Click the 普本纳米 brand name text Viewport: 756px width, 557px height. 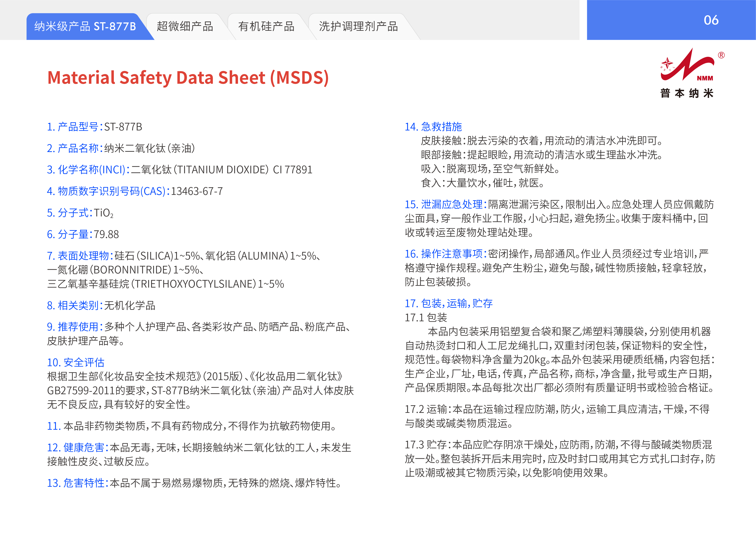[687, 93]
